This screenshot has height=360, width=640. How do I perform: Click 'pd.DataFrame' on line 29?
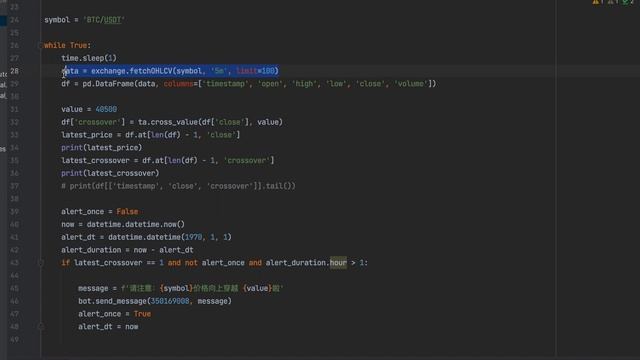(108, 84)
